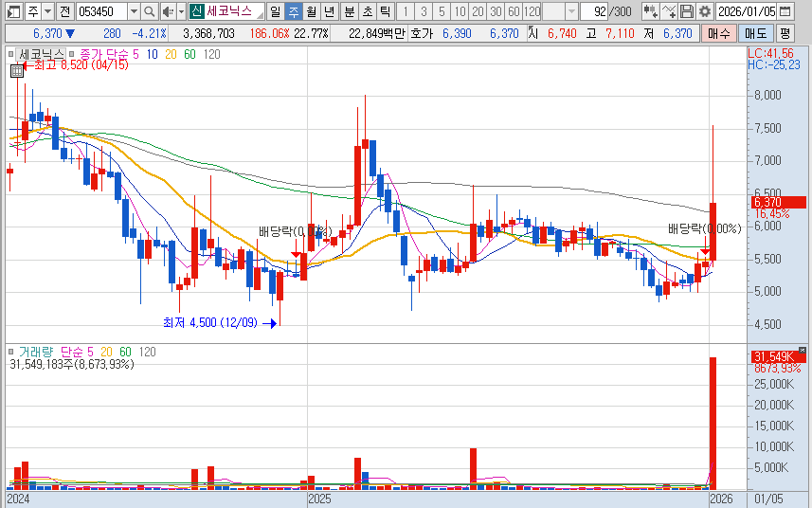Select the 일 daily period

(276, 10)
